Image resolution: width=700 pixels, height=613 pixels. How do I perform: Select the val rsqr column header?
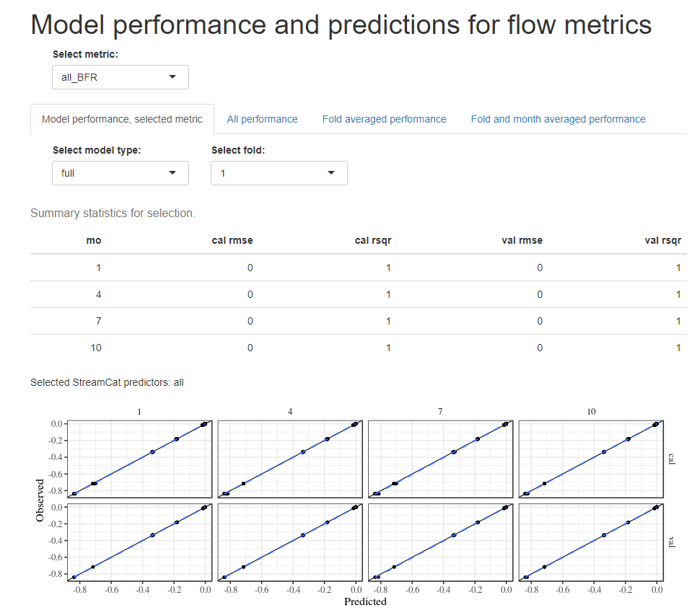(662, 241)
